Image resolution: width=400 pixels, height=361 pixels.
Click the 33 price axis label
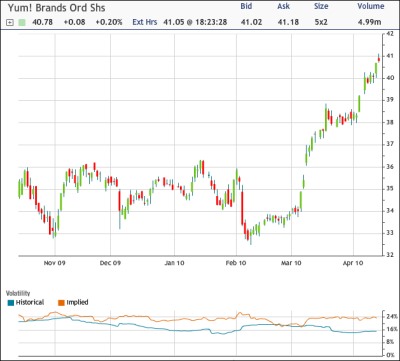coord(390,233)
